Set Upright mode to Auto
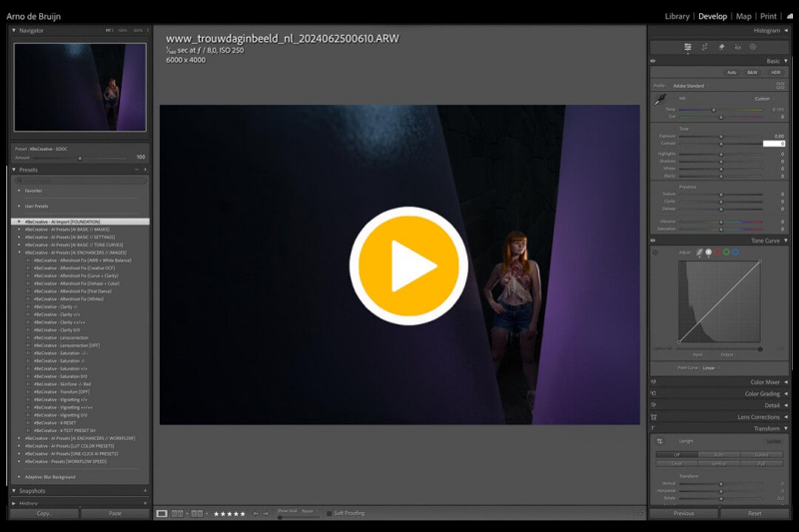This screenshot has height=532, width=799. [719, 454]
